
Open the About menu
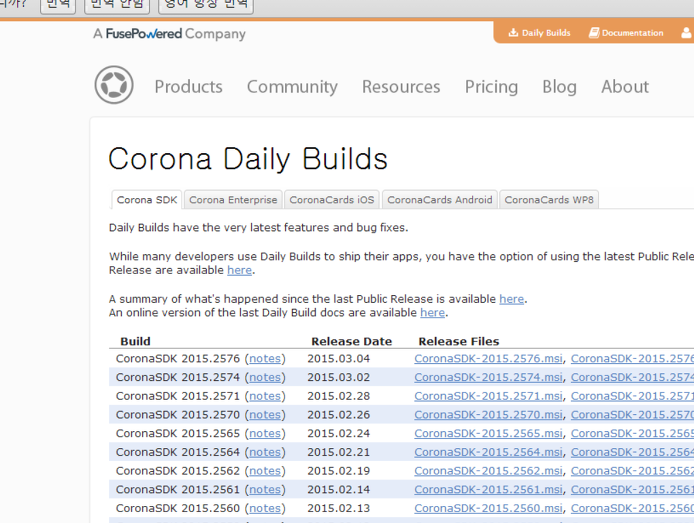(x=625, y=87)
